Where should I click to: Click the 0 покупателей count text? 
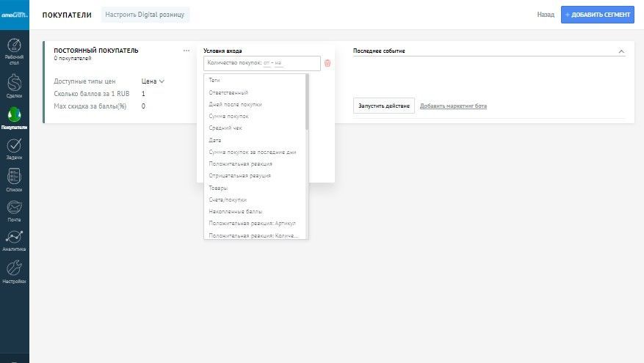tap(73, 59)
